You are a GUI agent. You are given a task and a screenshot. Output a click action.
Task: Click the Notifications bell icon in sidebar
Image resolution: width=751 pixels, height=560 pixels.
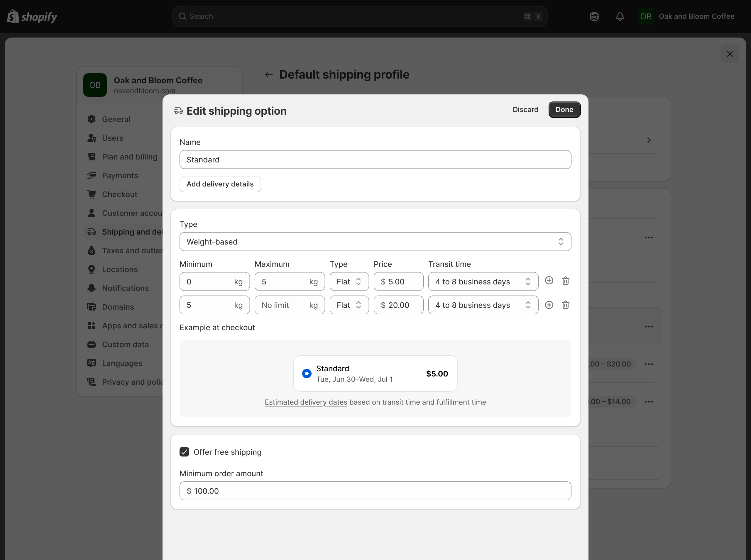[92, 288]
